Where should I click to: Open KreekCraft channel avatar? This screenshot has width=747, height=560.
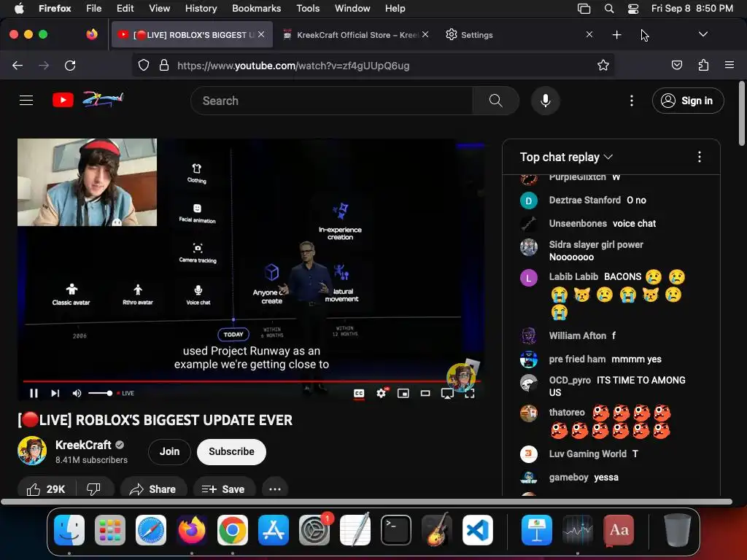point(32,451)
